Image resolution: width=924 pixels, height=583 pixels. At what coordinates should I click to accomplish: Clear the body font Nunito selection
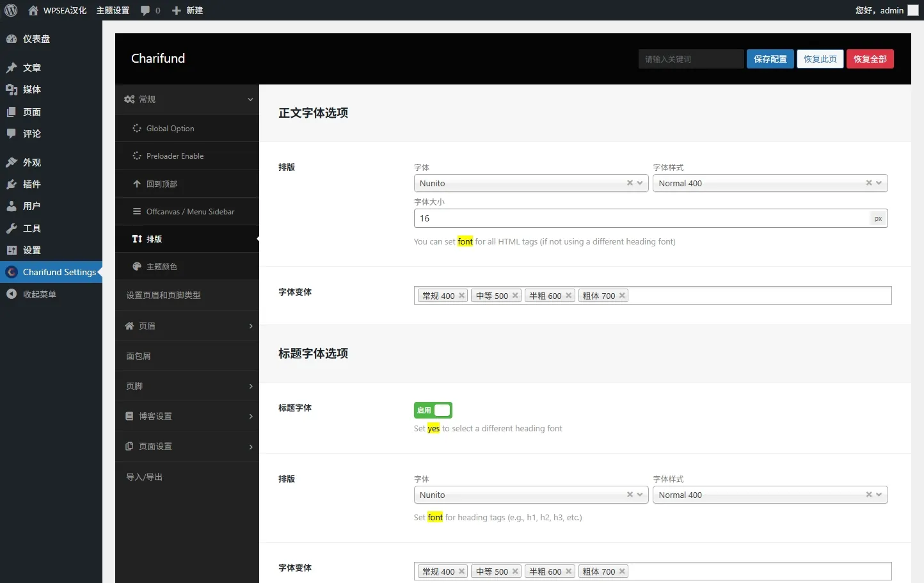point(630,183)
